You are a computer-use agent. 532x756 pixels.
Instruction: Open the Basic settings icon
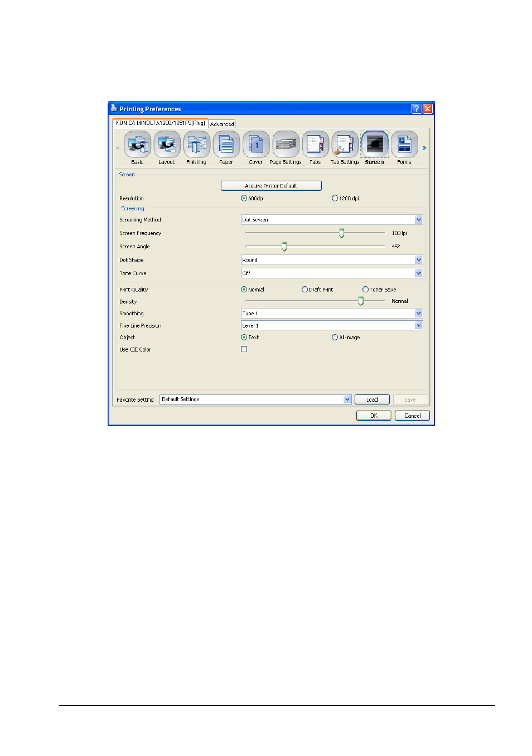pyautogui.click(x=137, y=145)
